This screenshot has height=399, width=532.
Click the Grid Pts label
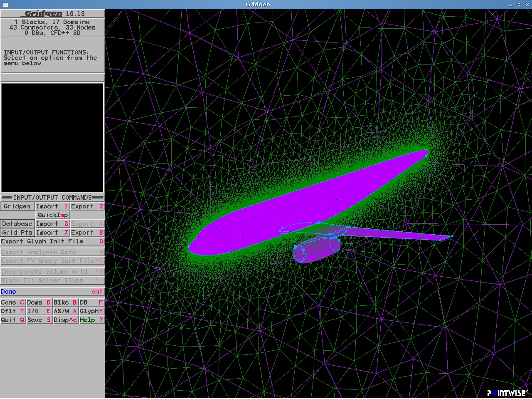pyautogui.click(x=17, y=233)
